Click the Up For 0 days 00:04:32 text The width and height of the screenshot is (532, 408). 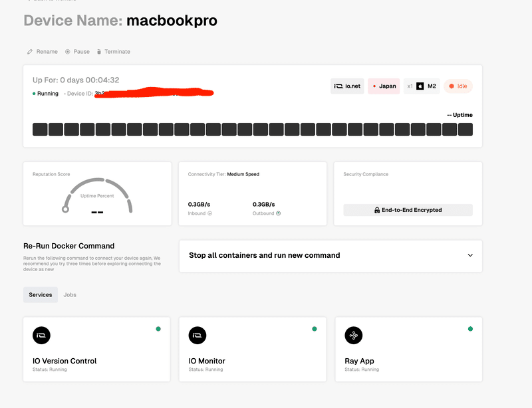pos(76,80)
